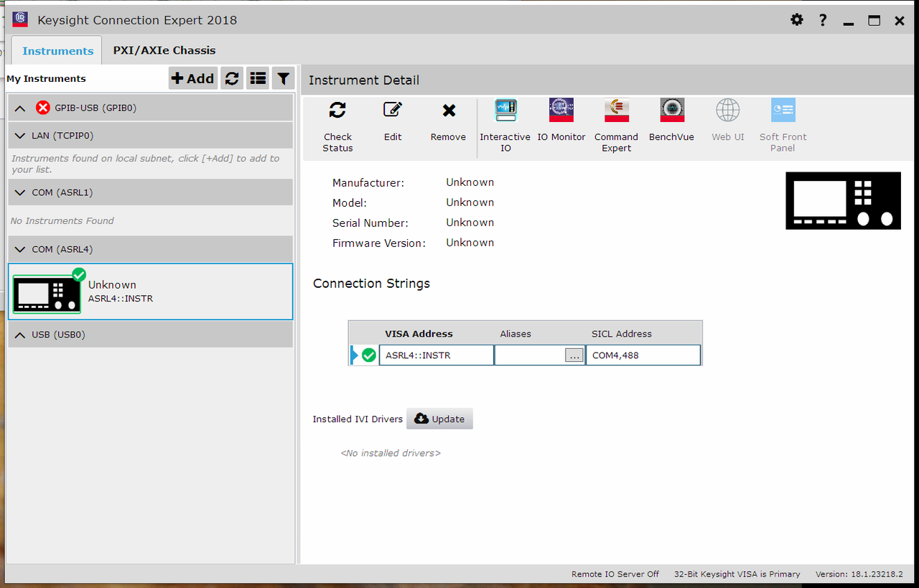This screenshot has height=588, width=919.
Task: Click the No Instruments Found message
Action: pos(62,220)
